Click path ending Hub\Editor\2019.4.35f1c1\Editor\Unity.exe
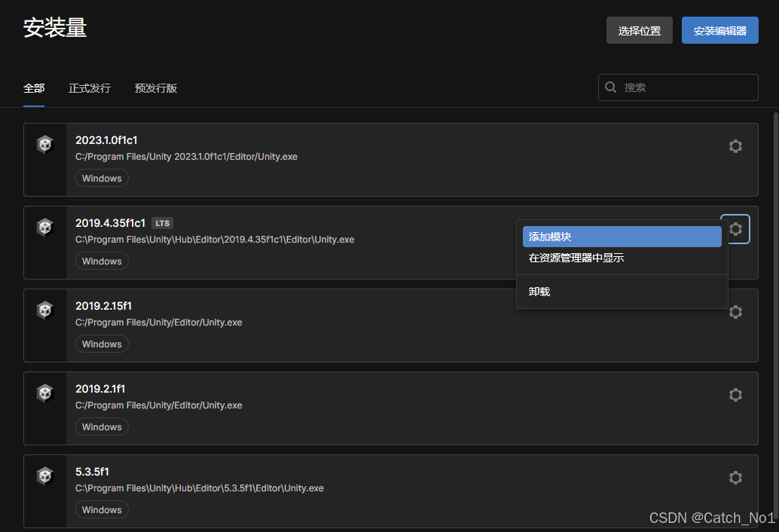Image resolution: width=779 pixels, height=532 pixels. [215, 240]
